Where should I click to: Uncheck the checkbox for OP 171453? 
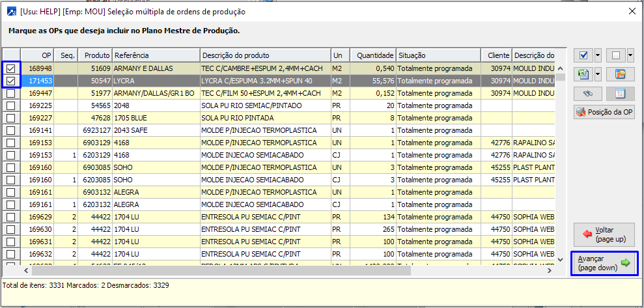point(11,81)
